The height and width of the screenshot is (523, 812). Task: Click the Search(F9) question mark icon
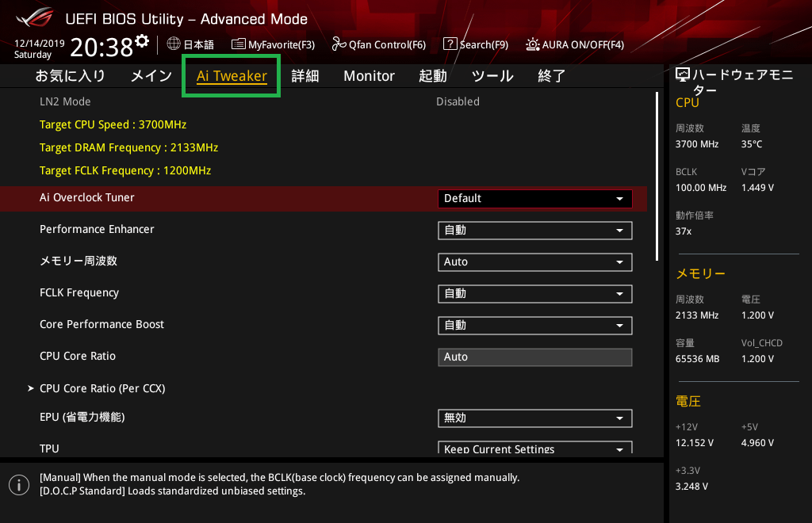point(450,44)
